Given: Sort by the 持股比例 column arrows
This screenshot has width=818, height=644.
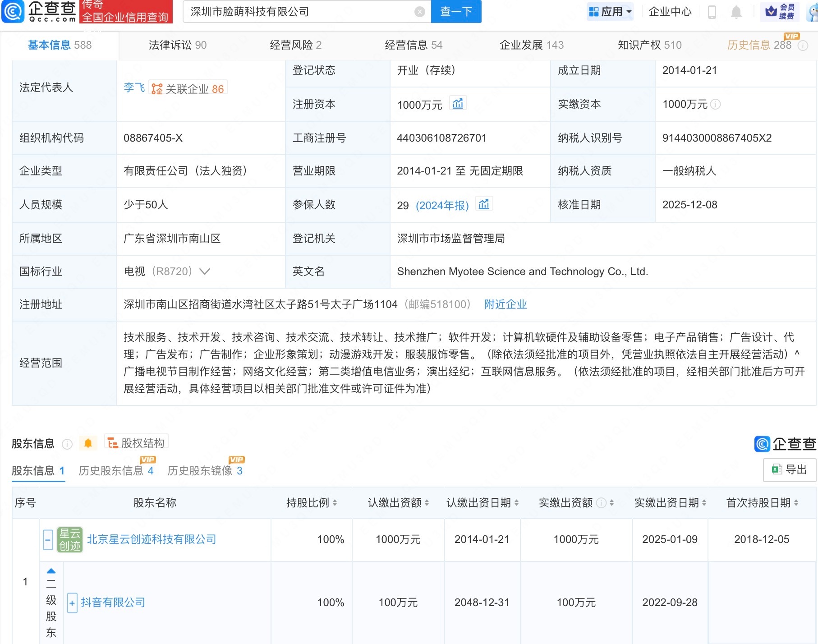Looking at the screenshot, I should [x=334, y=503].
